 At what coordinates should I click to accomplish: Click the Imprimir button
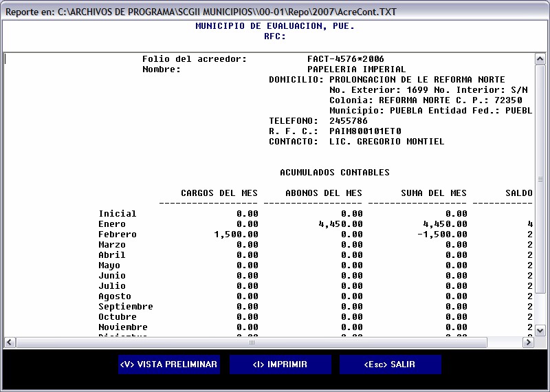coord(280,364)
